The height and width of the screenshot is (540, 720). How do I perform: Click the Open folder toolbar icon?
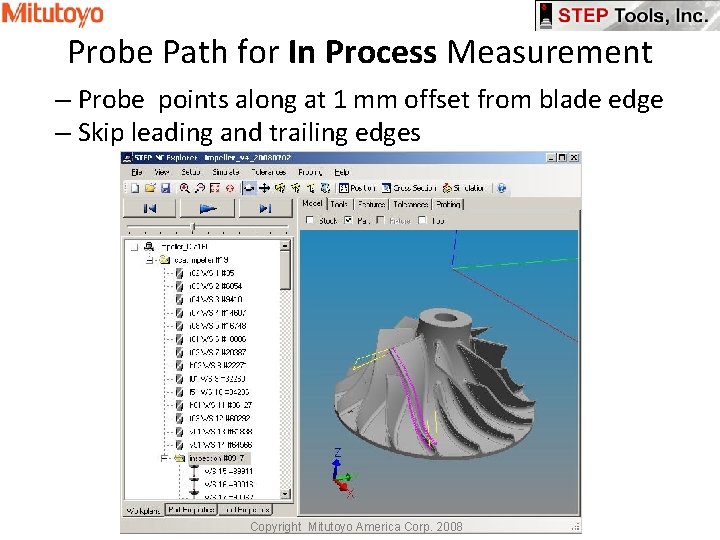[150, 188]
